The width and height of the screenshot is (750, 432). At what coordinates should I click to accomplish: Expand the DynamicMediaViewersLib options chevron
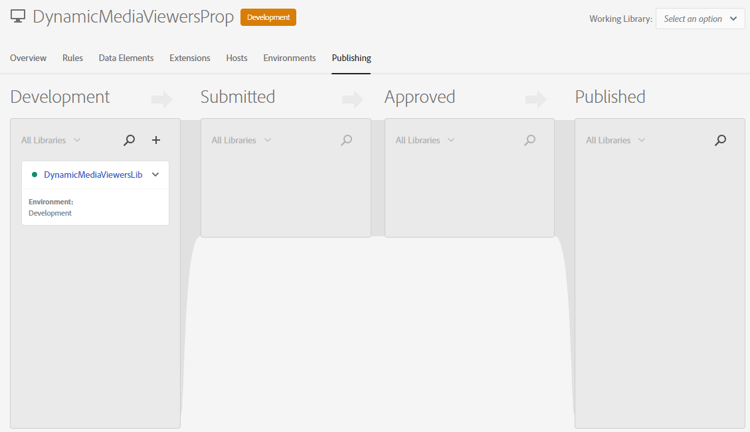point(155,175)
